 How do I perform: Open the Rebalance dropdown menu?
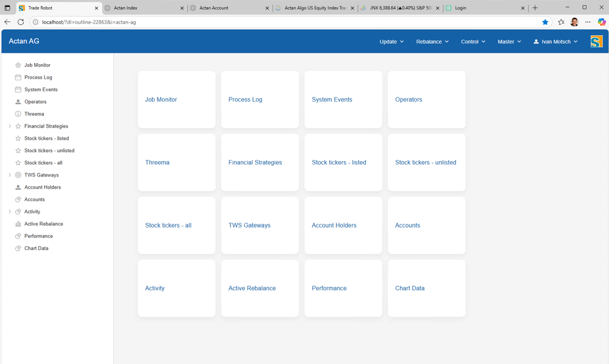(432, 42)
